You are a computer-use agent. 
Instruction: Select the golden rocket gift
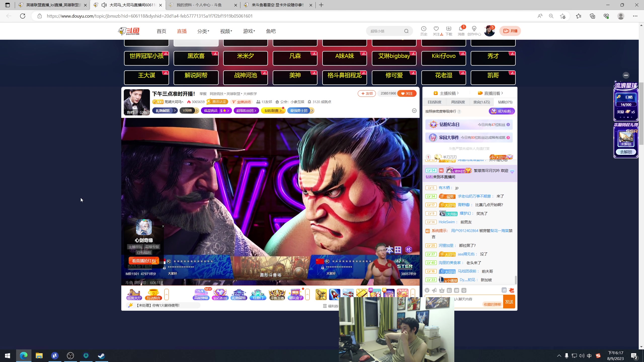[x=321, y=294]
